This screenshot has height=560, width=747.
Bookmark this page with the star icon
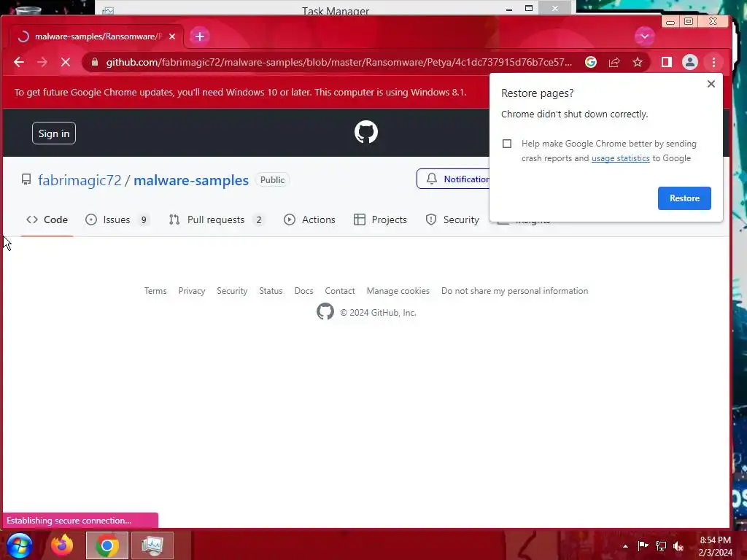pyautogui.click(x=638, y=62)
